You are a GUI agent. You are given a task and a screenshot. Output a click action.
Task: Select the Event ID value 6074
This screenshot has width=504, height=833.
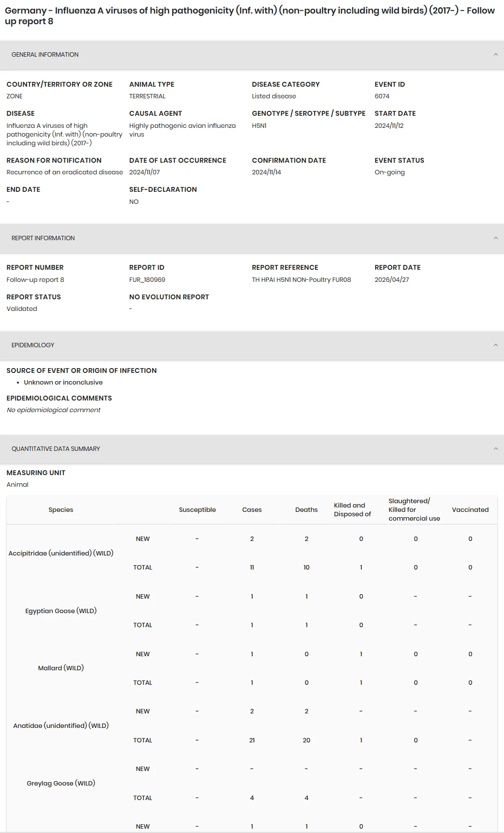(382, 96)
